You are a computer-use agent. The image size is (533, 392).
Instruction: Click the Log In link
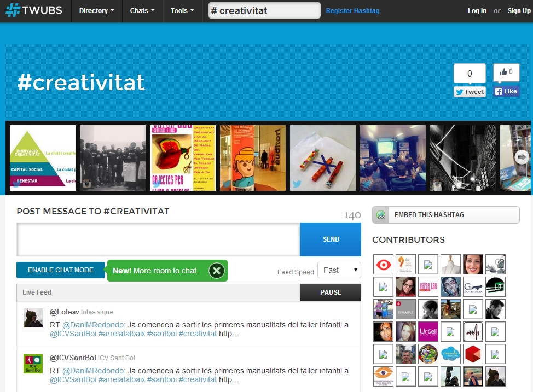(477, 11)
